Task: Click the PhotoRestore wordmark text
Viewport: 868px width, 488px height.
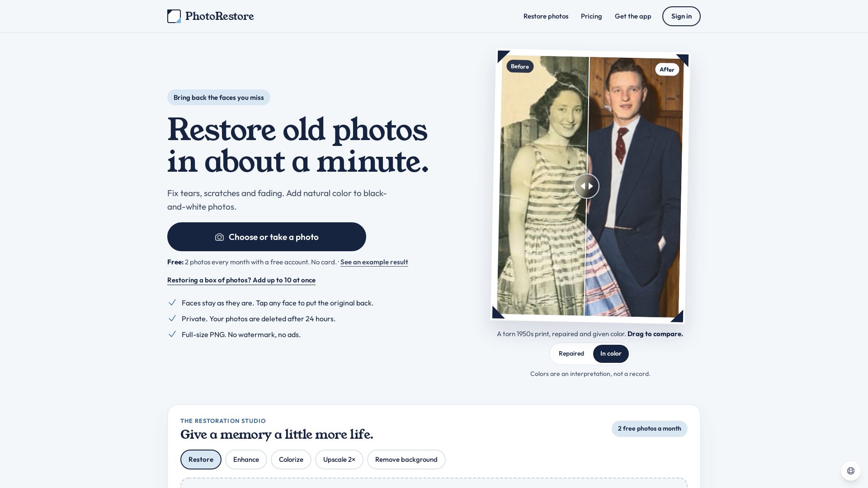Action: (x=219, y=16)
